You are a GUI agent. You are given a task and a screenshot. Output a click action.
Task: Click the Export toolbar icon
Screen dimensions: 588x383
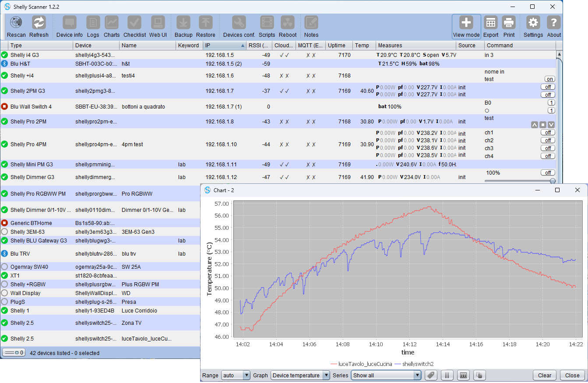click(x=491, y=27)
